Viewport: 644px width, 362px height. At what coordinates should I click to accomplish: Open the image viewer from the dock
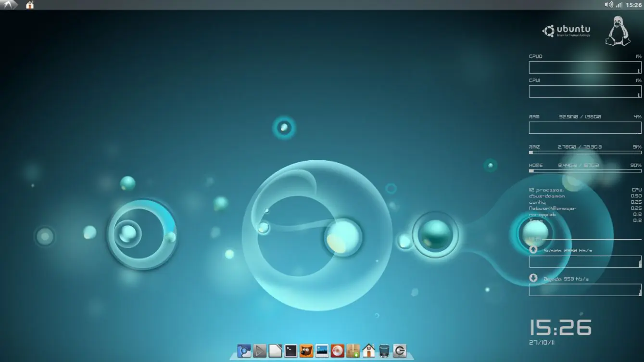pos(322,350)
